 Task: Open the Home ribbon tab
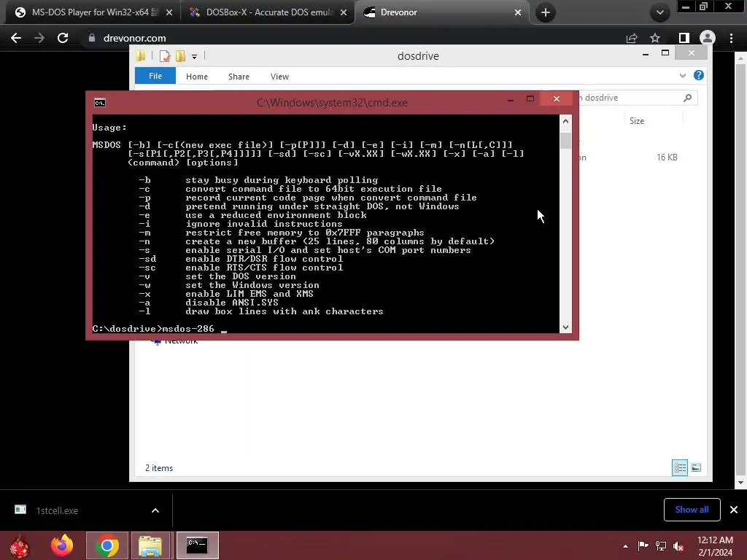coord(197,77)
